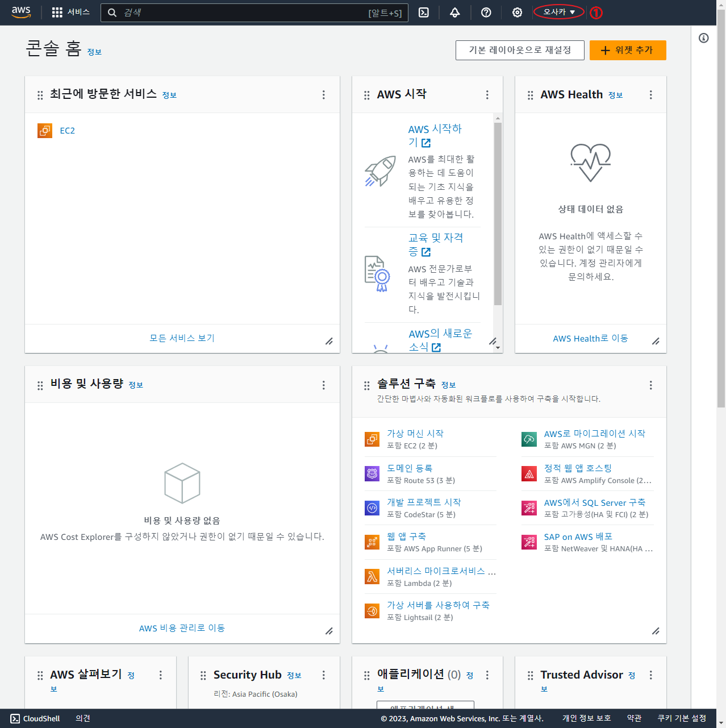
Task: Grab drag handle of Security Hub widget
Action: pyautogui.click(x=203, y=676)
